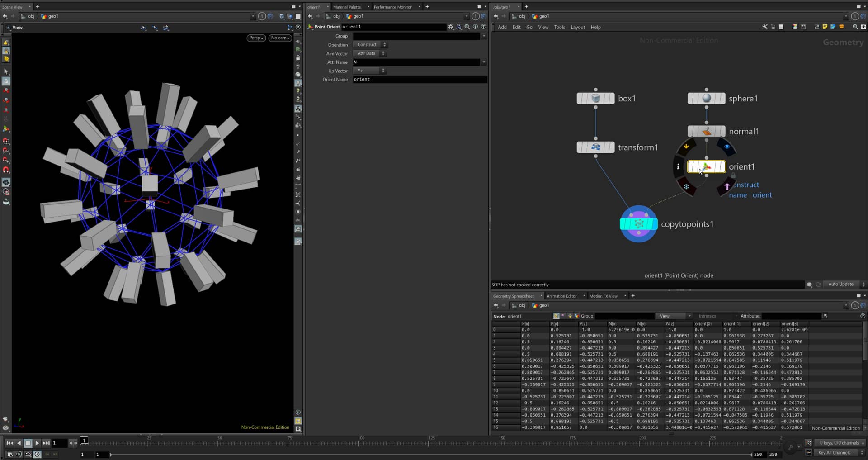Select the sphere1 node

(706, 98)
